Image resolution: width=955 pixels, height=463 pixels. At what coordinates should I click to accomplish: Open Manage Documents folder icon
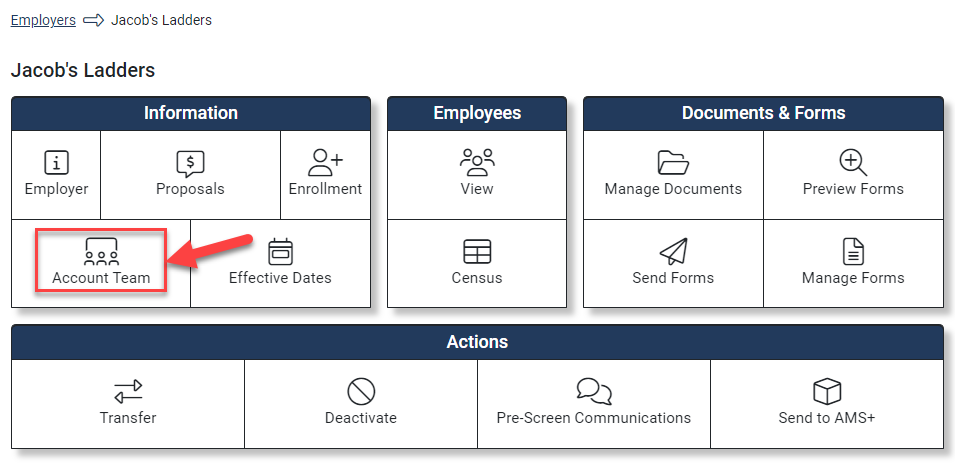(673, 163)
